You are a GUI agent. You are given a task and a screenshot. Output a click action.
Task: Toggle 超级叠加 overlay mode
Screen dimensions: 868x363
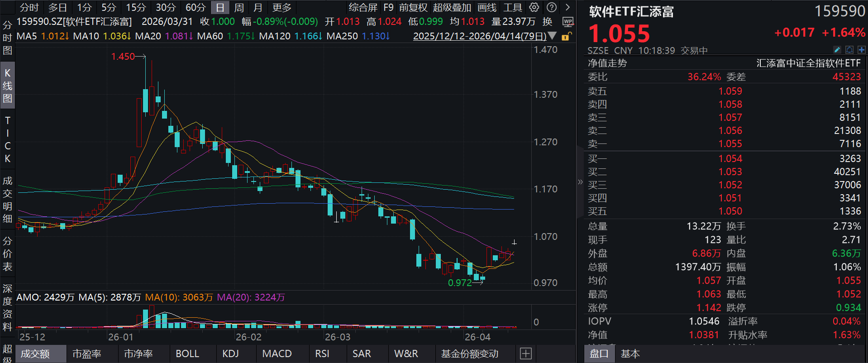pyautogui.click(x=452, y=8)
